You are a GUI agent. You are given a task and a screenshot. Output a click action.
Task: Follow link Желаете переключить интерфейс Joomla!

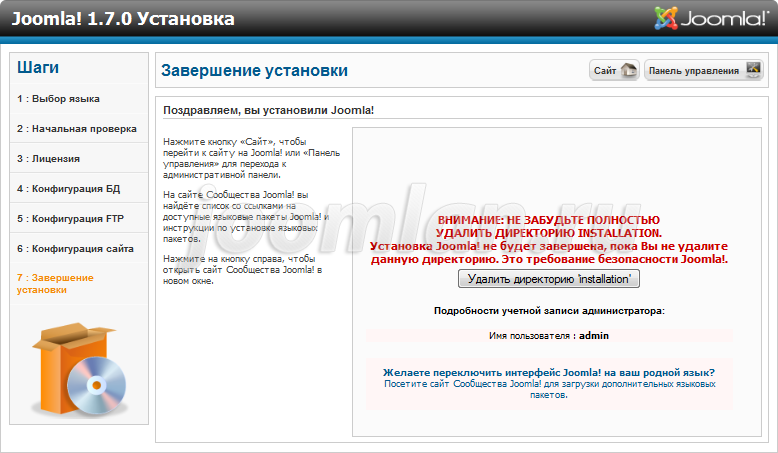549,372
